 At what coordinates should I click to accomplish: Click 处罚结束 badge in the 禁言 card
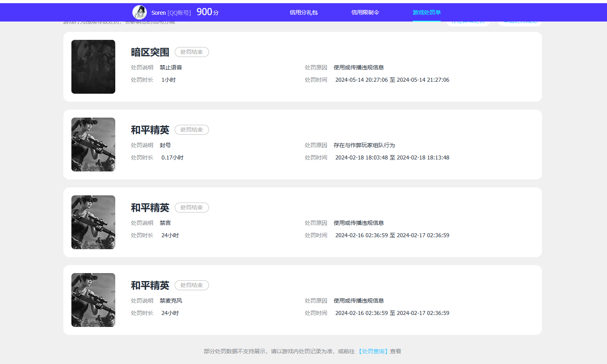pos(192,207)
